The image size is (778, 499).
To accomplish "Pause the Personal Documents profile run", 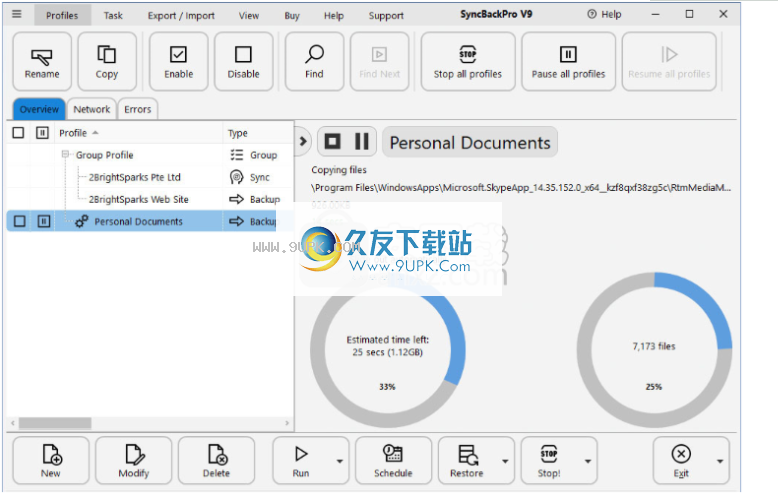I will pos(362,142).
